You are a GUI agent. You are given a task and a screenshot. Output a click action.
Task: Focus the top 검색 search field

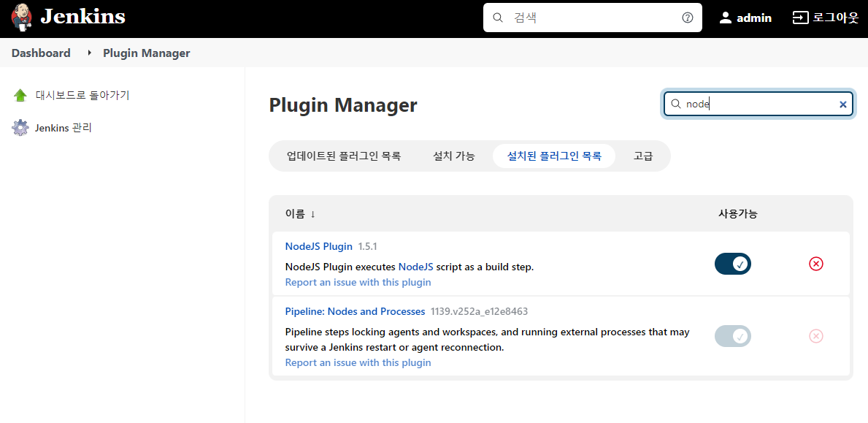click(592, 18)
